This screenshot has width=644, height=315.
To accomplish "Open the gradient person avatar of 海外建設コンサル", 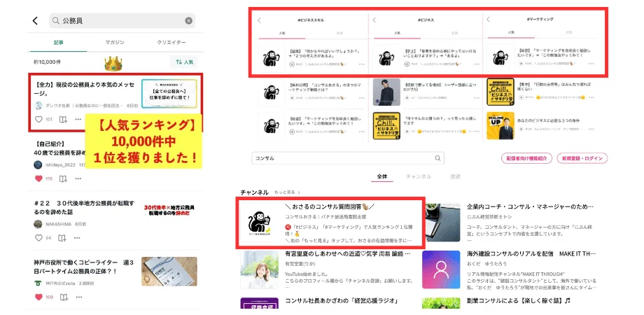I will pyautogui.click(x=441, y=269).
